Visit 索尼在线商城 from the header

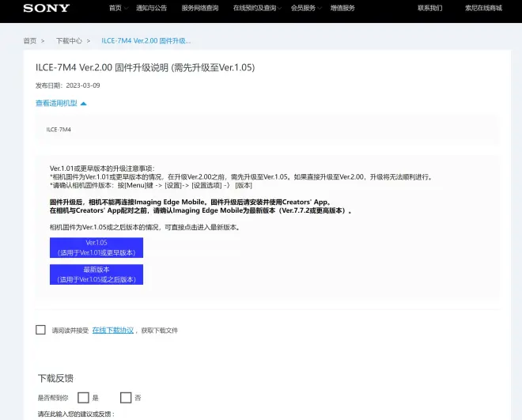click(483, 8)
